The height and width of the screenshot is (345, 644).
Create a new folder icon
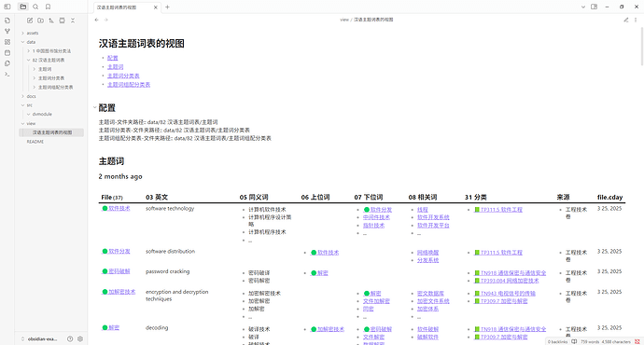pos(40,21)
